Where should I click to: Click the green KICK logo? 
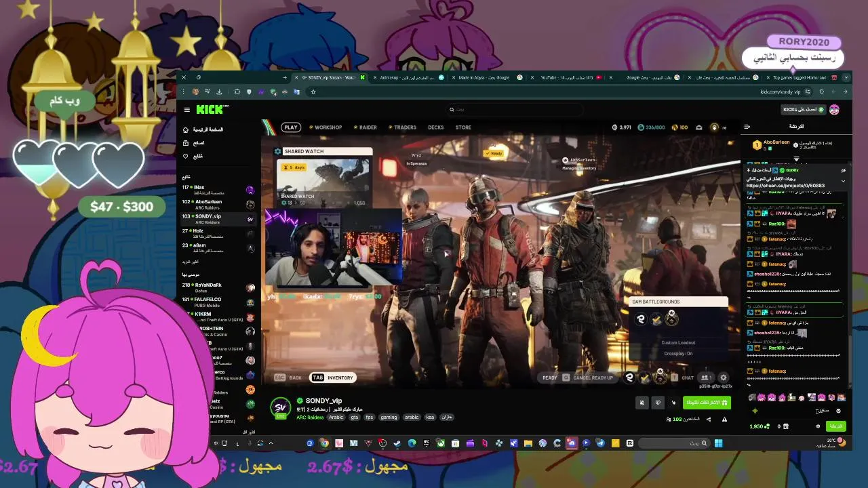click(211, 109)
